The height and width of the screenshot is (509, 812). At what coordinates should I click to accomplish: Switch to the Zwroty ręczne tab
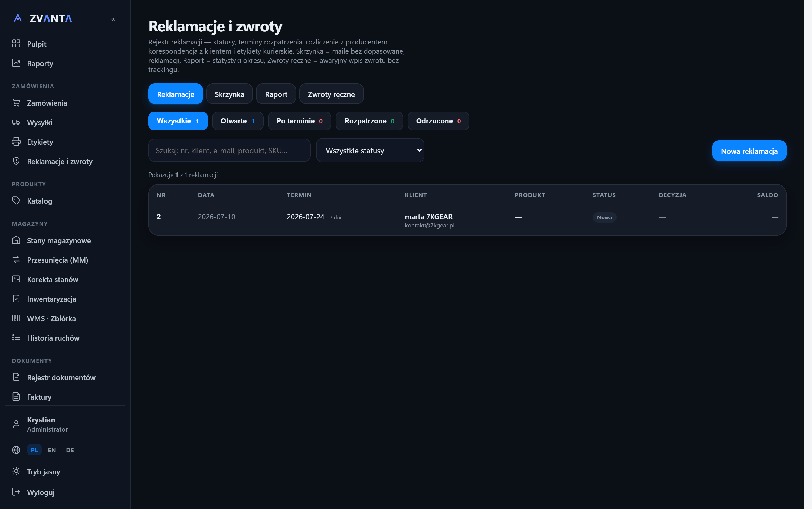pyautogui.click(x=332, y=94)
